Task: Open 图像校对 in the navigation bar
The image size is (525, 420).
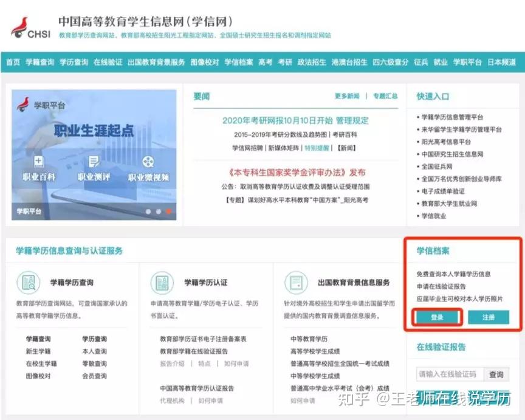Action: [205, 62]
